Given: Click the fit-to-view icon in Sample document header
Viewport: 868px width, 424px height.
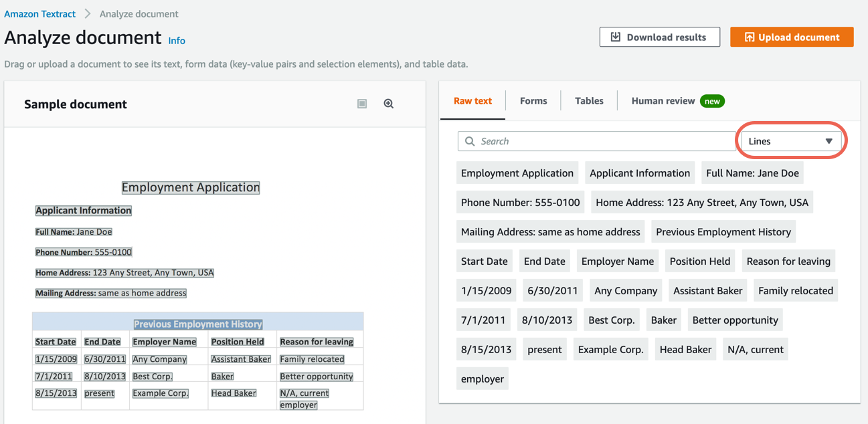Looking at the screenshot, I should pyautogui.click(x=362, y=104).
